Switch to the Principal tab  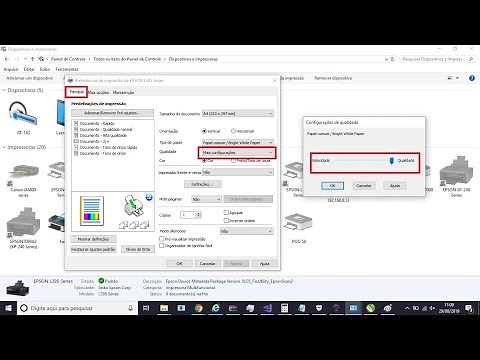pyautogui.click(x=77, y=92)
